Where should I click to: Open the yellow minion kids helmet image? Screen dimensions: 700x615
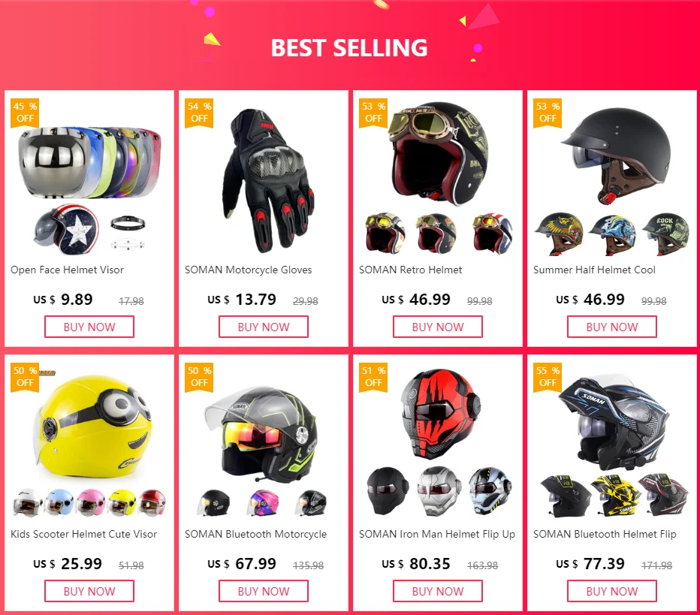click(x=93, y=427)
